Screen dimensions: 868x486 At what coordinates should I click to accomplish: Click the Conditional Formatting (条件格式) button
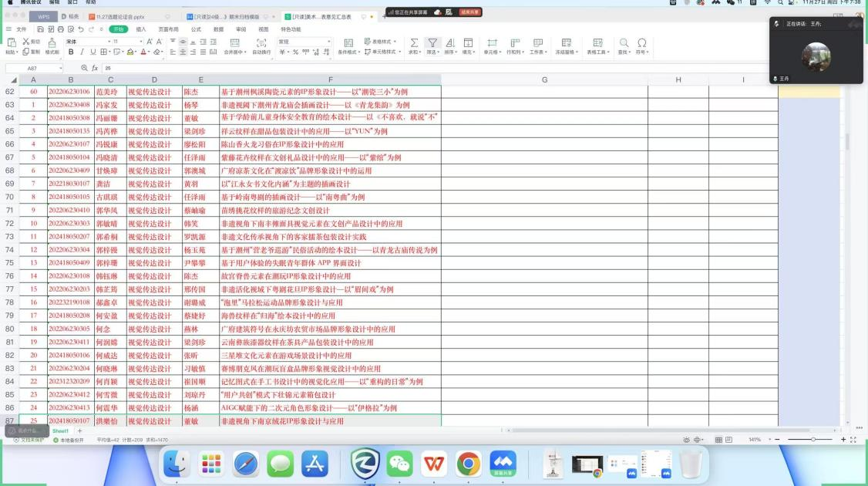click(348, 43)
